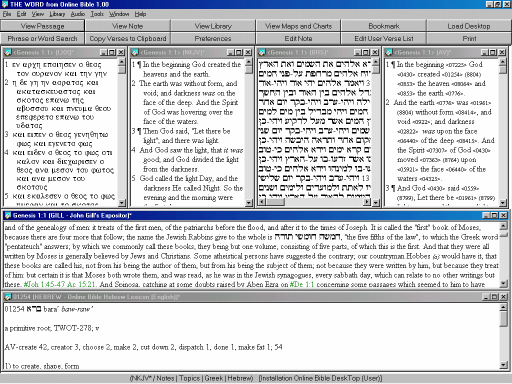Click 'a primitive root' line in lexicon
512x384 pixels.
point(52,328)
